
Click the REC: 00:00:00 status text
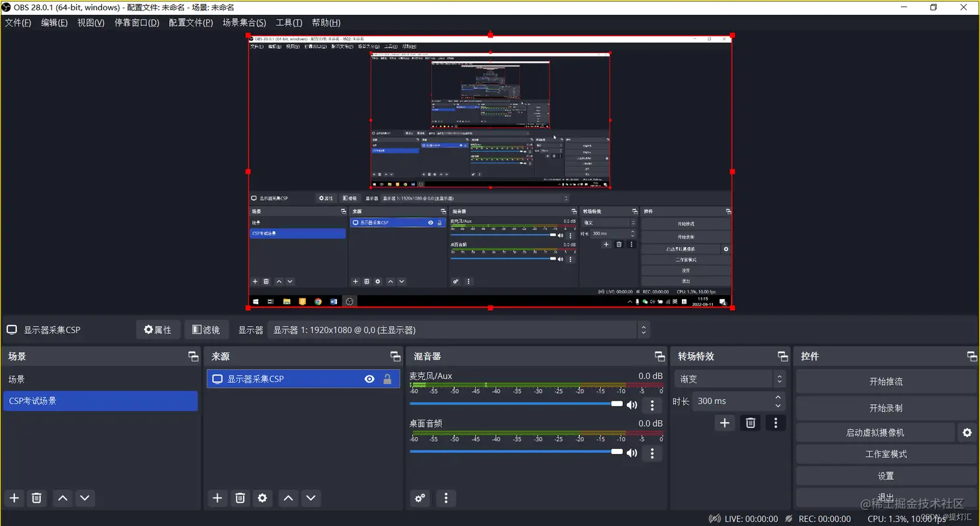pyautogui.click(x=824, y=519)
